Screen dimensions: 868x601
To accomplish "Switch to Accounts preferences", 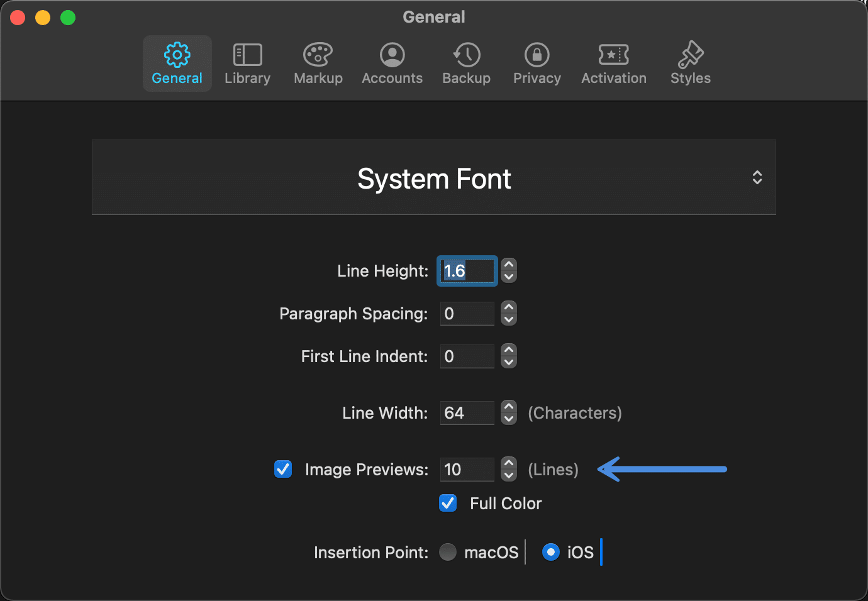I will [392, 63].
